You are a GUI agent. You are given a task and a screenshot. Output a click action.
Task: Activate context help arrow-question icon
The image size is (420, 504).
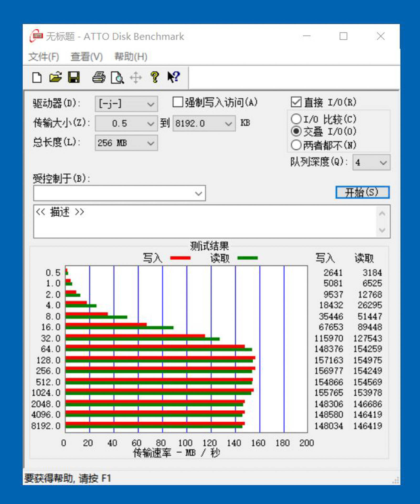[x=173, y=77]
